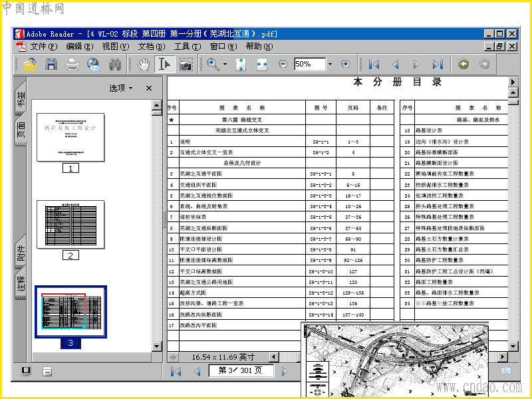Screen dimensions: 532x399
Task: Restore the document window inside Adobe Reader
Action: click(x=500, y=47)
